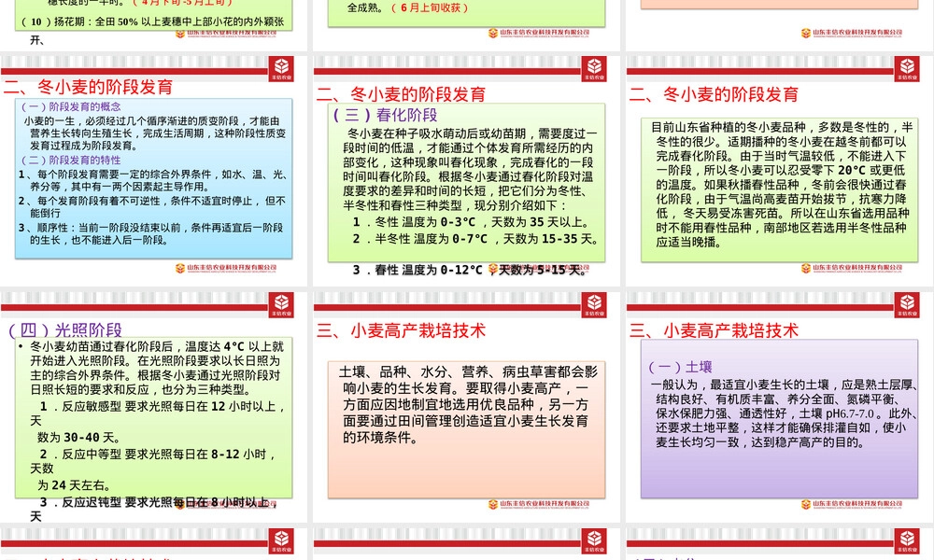This screenshot has width=934, height=560.
Task: Select the line 3．反应迟钝型 要求光照
Action: pyautogui.click(x=154, y=509)
